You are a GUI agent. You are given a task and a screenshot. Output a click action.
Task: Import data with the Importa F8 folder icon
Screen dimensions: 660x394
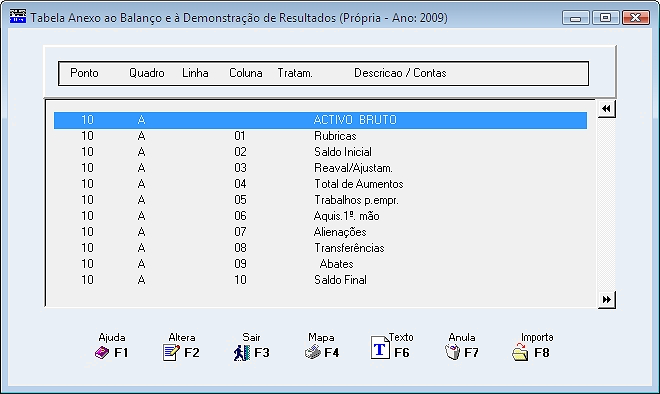tap(520, 352)
